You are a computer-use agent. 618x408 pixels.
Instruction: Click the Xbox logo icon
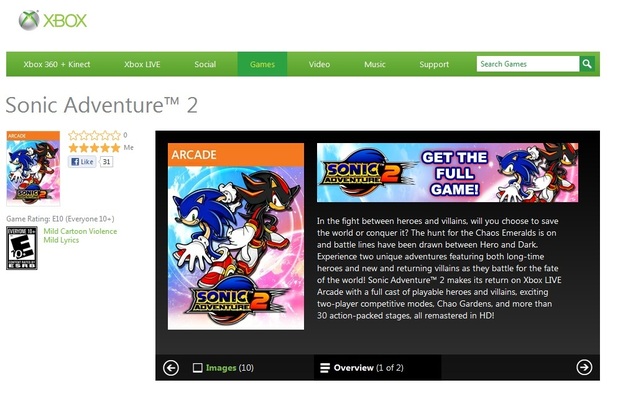coord(28,20)
